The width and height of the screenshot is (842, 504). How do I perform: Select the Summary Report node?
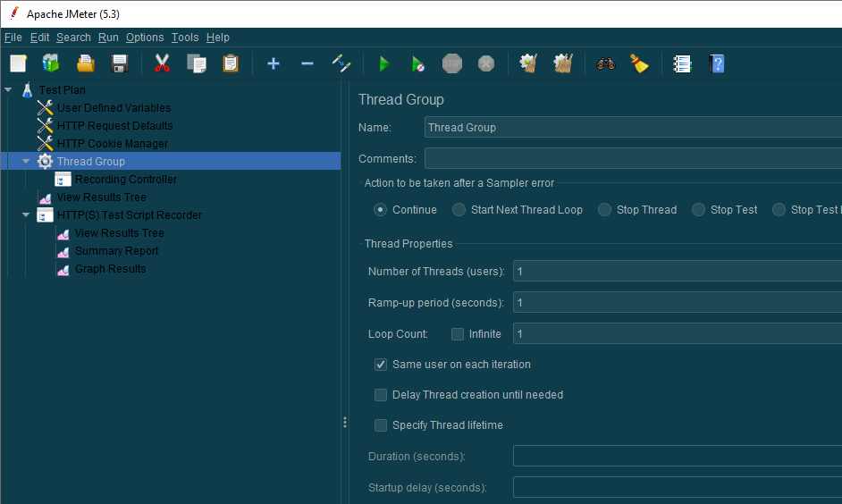click(x=107, y=250)
